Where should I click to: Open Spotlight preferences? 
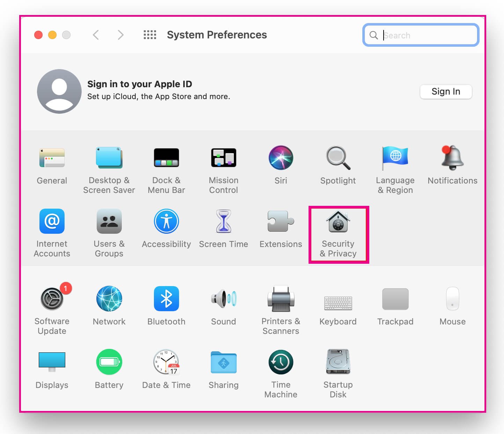tap(338, 164)
